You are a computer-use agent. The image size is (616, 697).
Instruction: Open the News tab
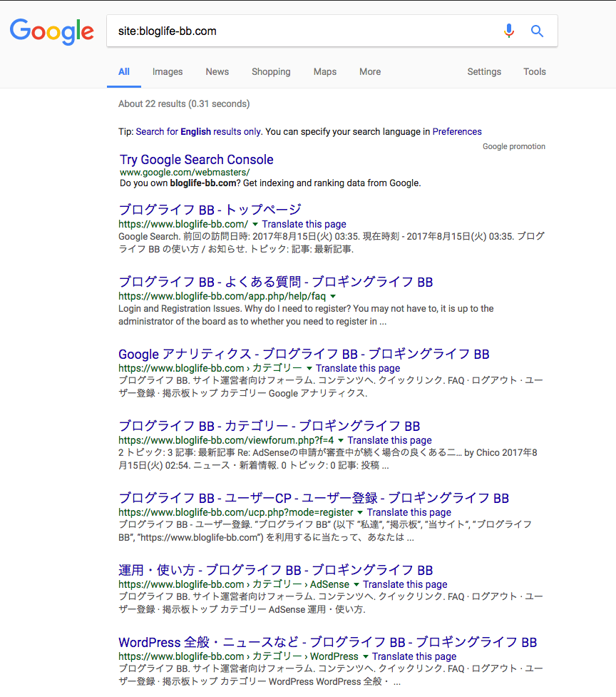coord(217,71)
